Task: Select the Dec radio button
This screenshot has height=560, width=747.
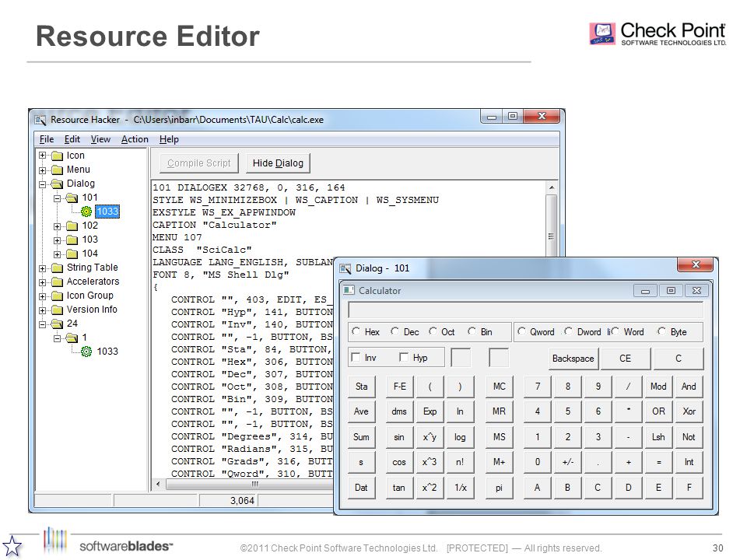Action: [395, 331]
